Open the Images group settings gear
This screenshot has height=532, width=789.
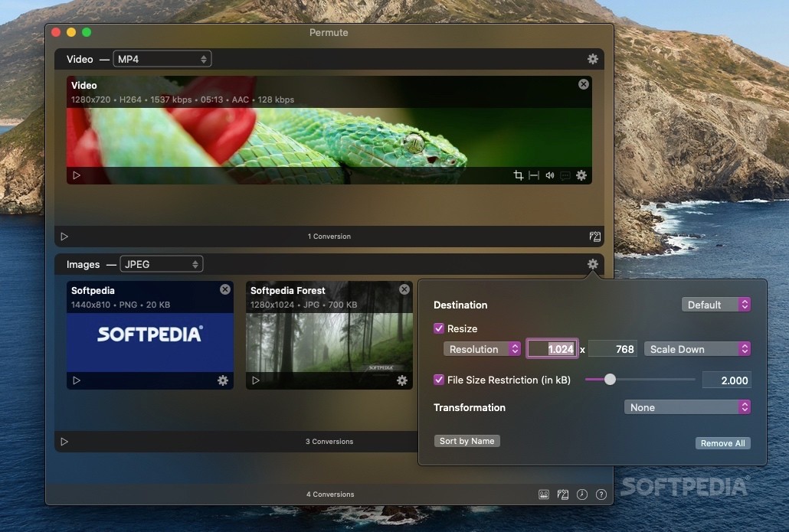pos(593,264)
